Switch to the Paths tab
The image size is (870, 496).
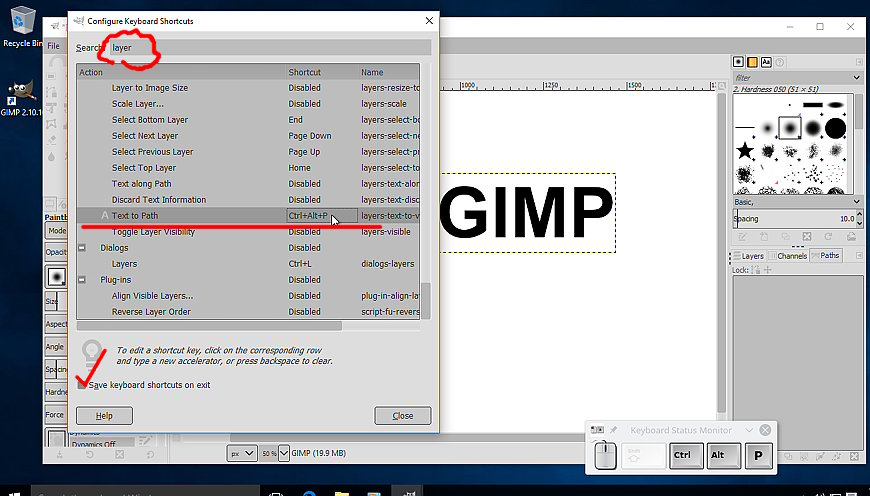(x=826, y=256)
